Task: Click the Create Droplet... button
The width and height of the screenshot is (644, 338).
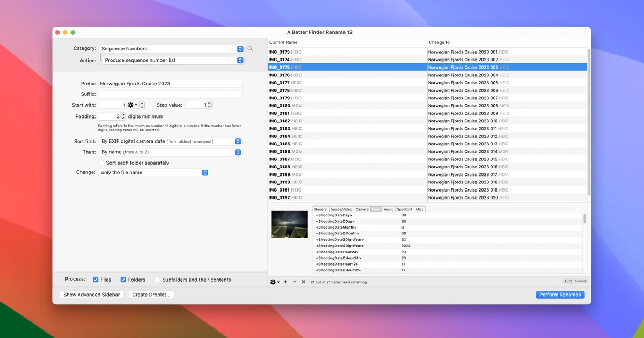Action: [x=151, y=295]
